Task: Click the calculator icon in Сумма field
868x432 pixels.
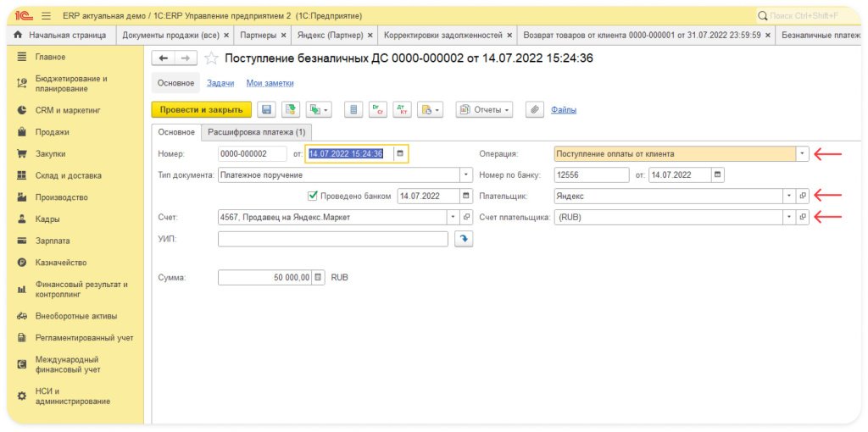Action: (318, 277)
